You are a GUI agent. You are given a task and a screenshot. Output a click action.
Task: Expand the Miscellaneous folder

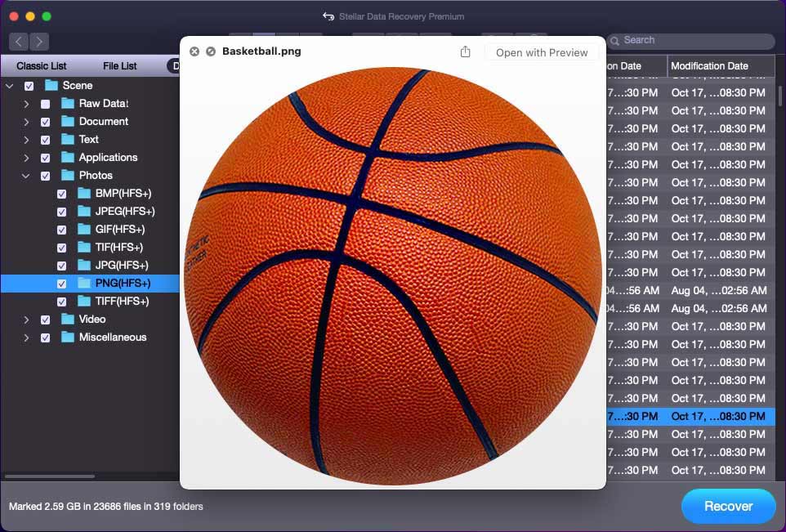(26, 338)
